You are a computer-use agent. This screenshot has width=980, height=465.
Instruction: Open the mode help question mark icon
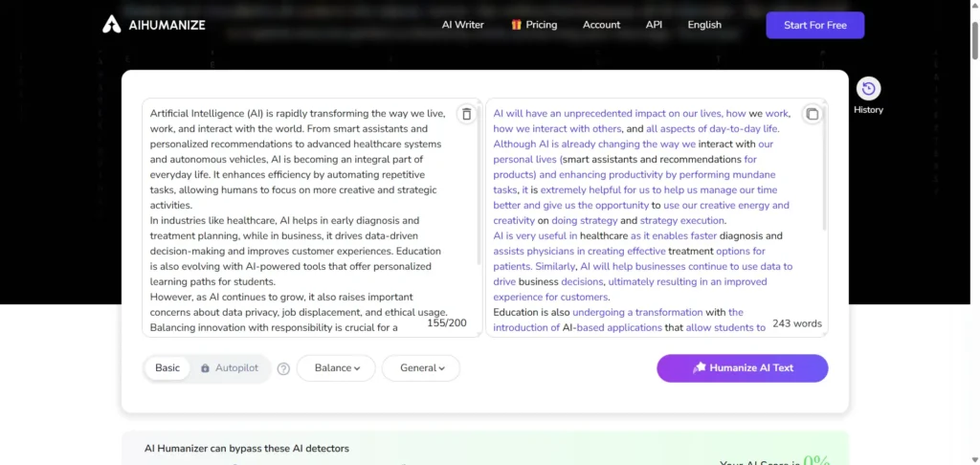pos(283,368)
